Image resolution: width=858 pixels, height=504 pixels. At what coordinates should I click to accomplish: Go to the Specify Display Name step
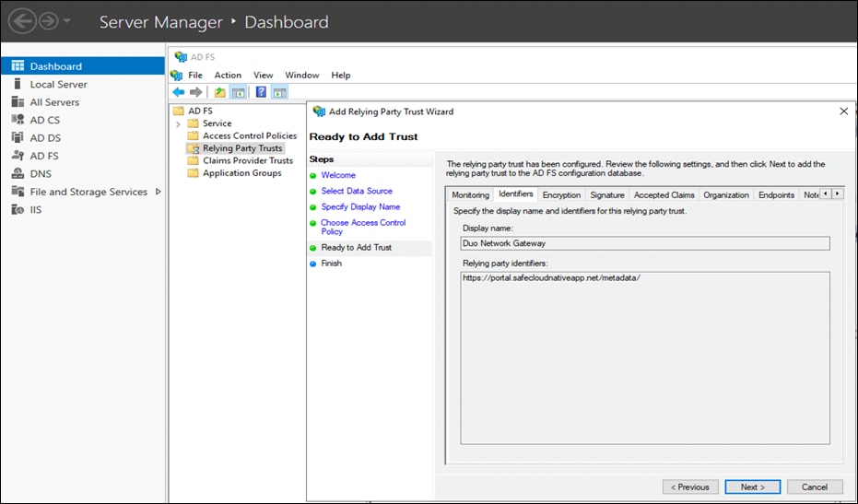pos(360,207)
